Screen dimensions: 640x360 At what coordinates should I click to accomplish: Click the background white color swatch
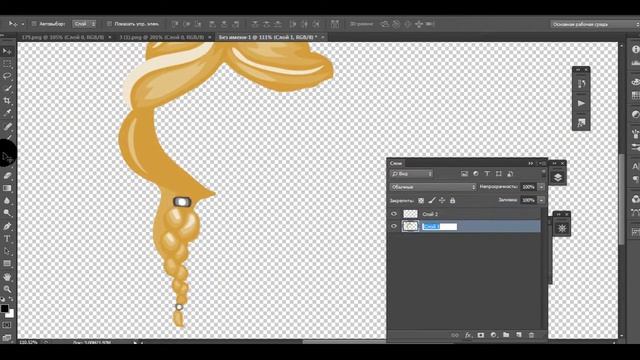10,314
